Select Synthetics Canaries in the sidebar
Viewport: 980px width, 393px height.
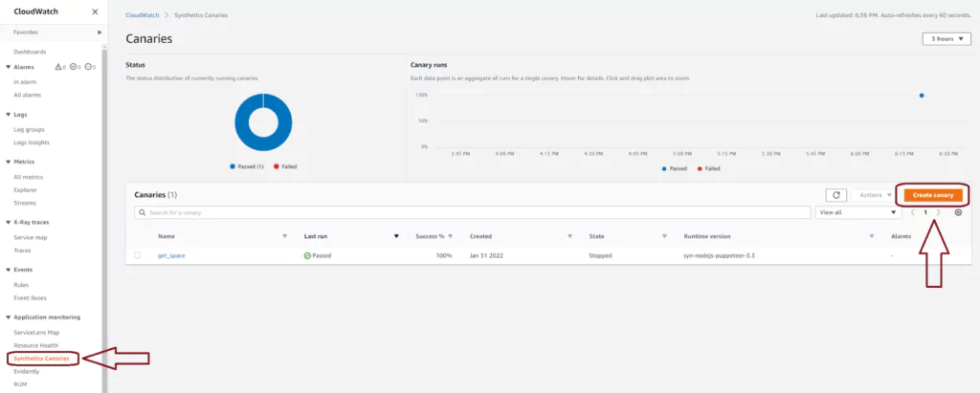tap(41, 359)
